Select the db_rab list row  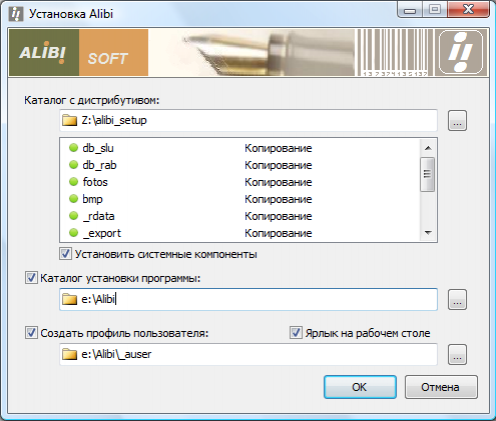click(x=240, y=165)
